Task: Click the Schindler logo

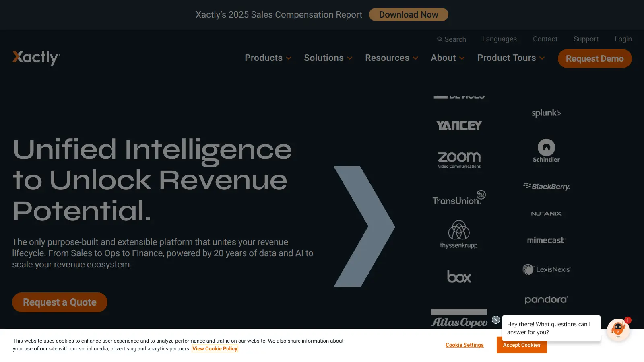Action: pyautogui.click(x=546, y=151)
